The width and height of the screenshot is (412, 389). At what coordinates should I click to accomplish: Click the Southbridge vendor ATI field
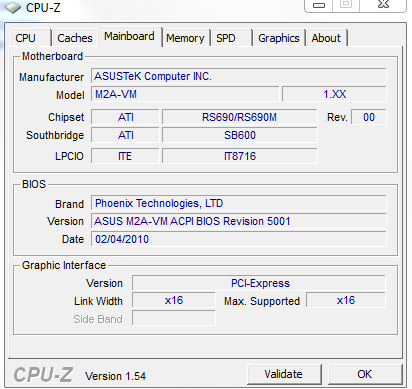(x=125, y=135)
